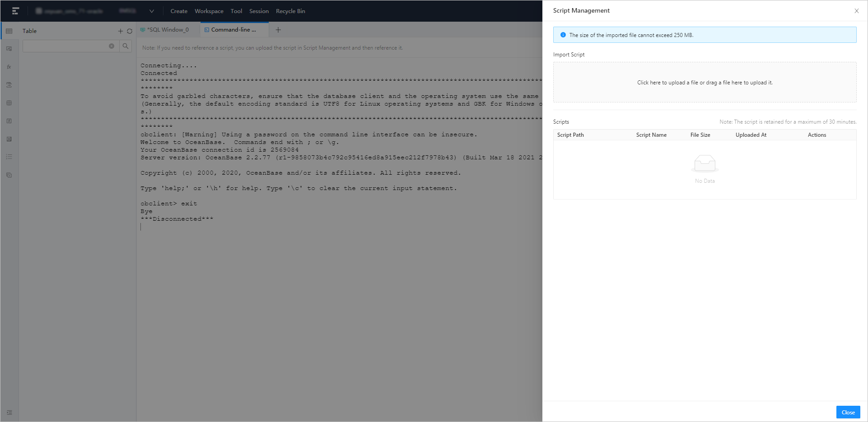Select the Command-line tab
This screenshot has width=868, height=422.
coord(233,29)
